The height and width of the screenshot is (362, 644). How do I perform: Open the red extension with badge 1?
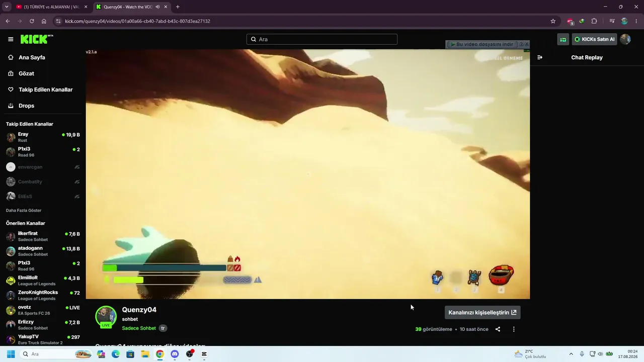click(x=570, y=21)
